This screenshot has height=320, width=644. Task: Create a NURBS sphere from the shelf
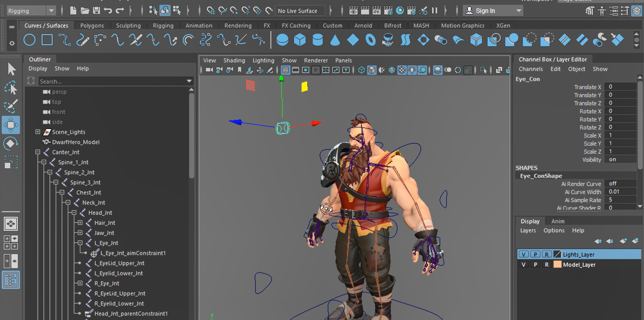pos(282,40)
